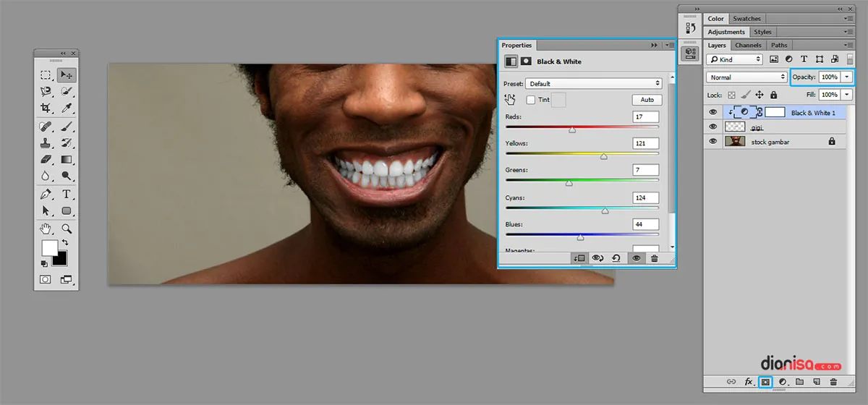Screen dimensions: 868x405
Task: Select the Zoom tool
Action: click(67, 229)
